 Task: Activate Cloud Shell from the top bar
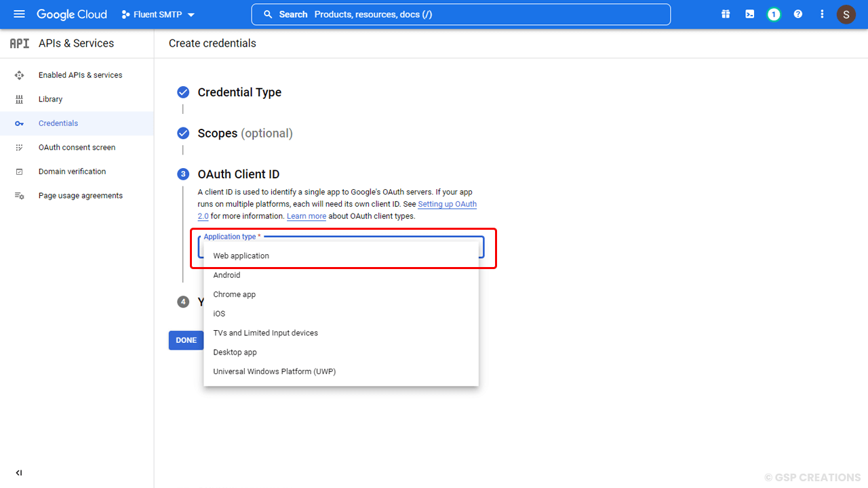pos(749,14)
